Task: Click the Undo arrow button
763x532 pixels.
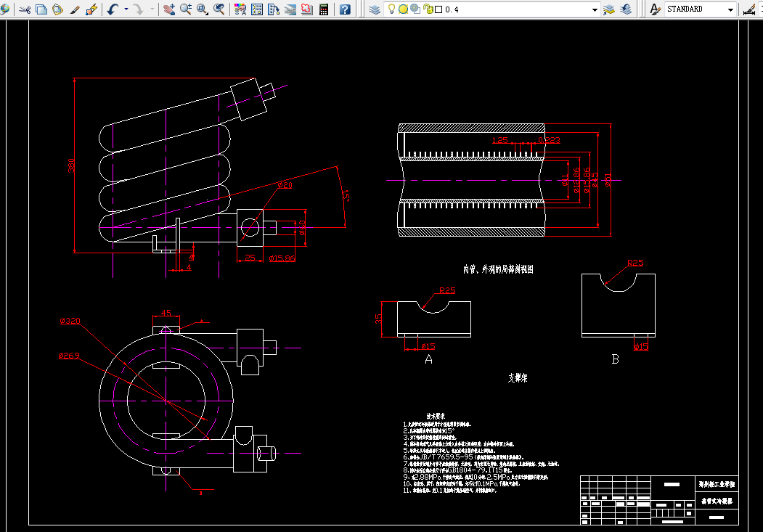Action: (113, 9)
